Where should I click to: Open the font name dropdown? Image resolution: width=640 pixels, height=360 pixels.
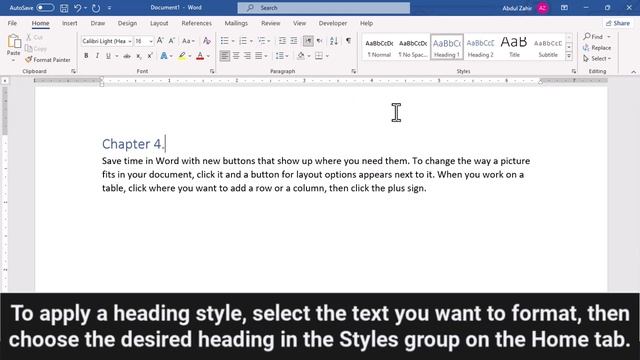(x=130, y=41)
